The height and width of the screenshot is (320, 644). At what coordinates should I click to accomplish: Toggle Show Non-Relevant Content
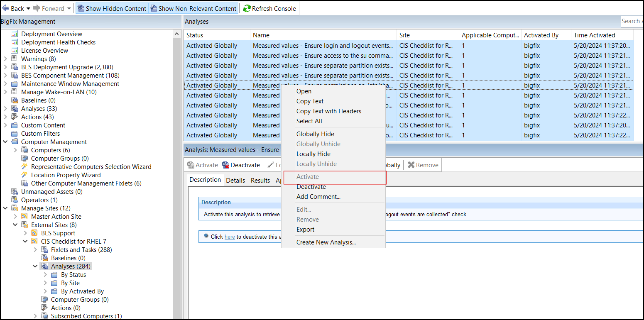(x=193, y=8)
